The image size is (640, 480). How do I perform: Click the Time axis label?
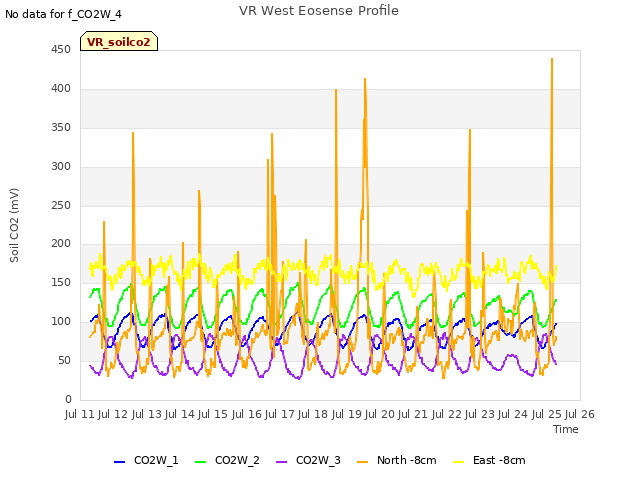pyautogui.click(x=566, y=429)
